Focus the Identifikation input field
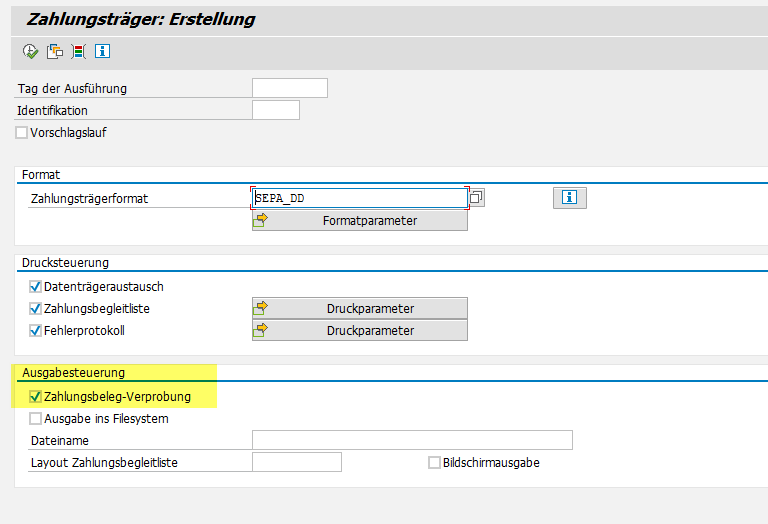Screen dimensions: 768x524 point(275,110)
